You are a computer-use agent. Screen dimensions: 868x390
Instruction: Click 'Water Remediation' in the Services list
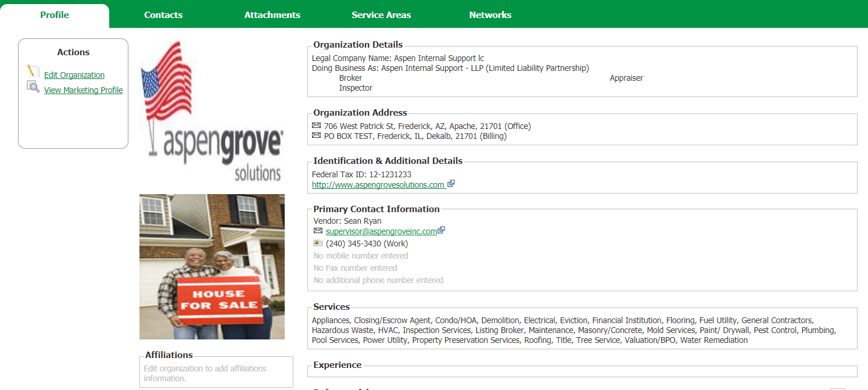pyautogui.click(x=714, y=340)
